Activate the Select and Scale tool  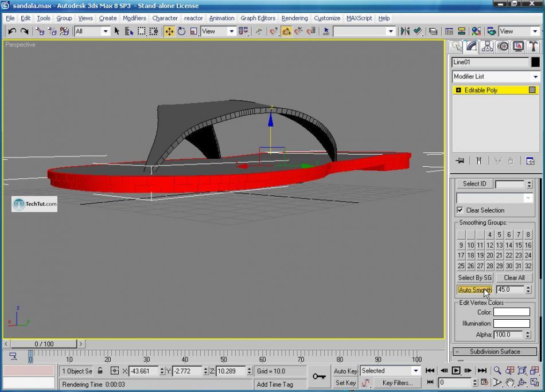tap(193, 32)
